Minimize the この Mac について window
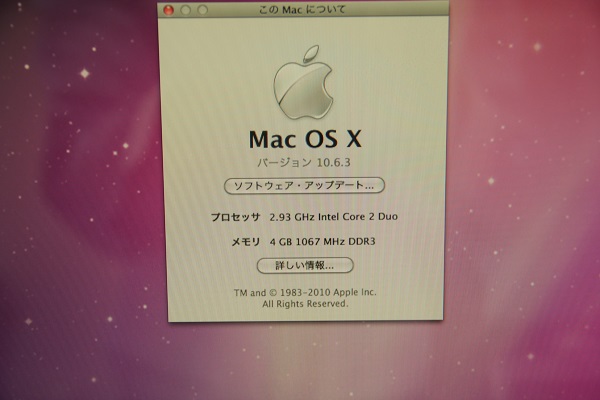Screen dimensions: 600x400 [186, 10]
